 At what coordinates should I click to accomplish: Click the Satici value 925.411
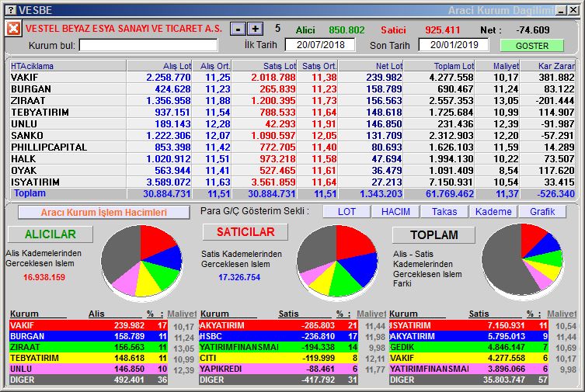pos(443,29)
